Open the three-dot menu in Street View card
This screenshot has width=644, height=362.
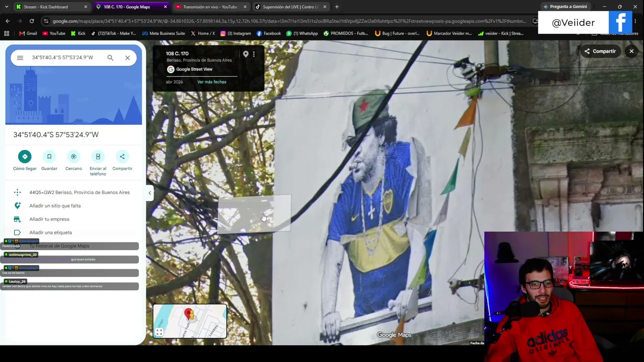click(254, 54)
